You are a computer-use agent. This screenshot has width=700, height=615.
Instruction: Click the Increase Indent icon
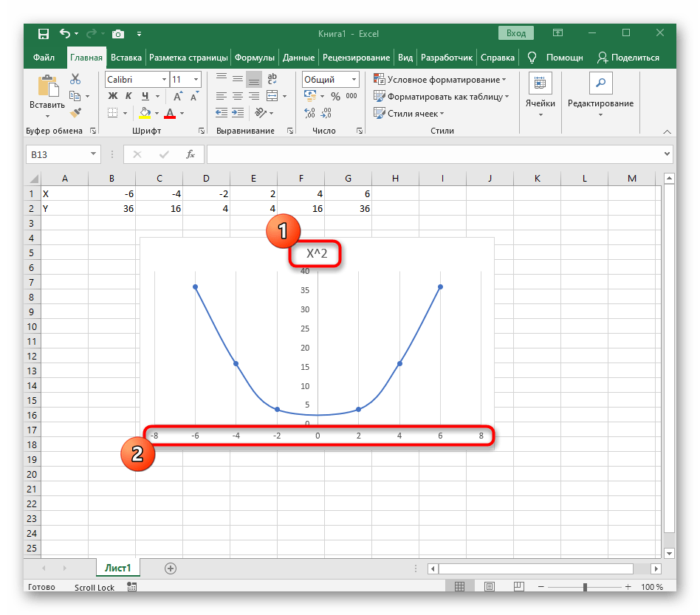(x=238, y=113)
